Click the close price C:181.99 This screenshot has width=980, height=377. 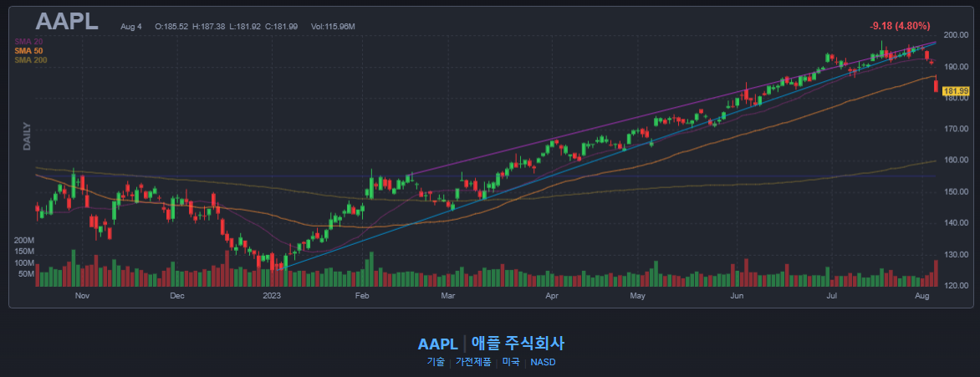pos(282,27)
